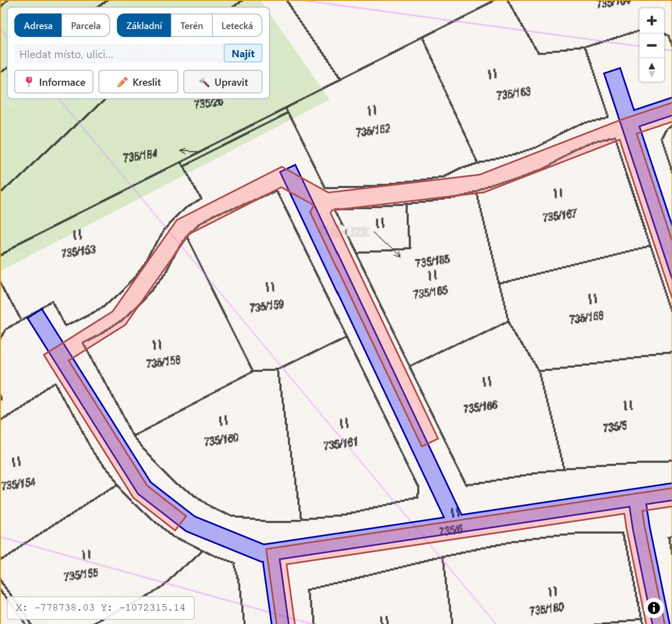Zoom in with the plus button

click(651, 21)
